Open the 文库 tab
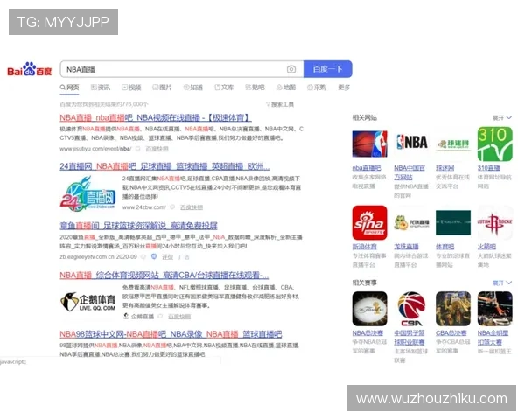525x420 pixels. 224,87
